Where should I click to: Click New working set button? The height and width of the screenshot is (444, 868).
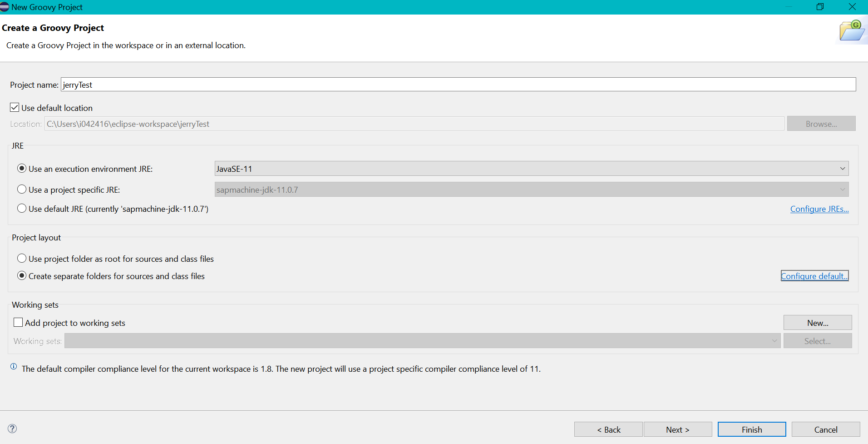click(x=817, y=323)
